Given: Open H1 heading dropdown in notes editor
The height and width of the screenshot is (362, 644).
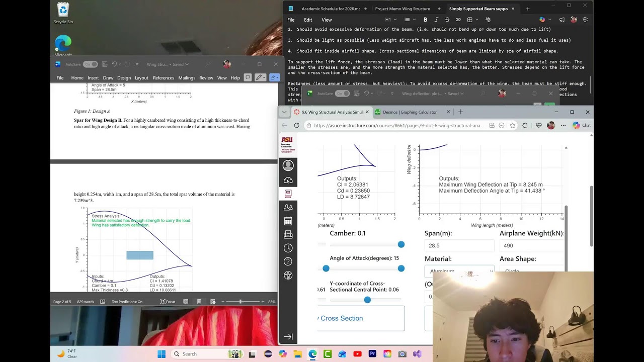Looking at the screenshot, I should [391, 20].
